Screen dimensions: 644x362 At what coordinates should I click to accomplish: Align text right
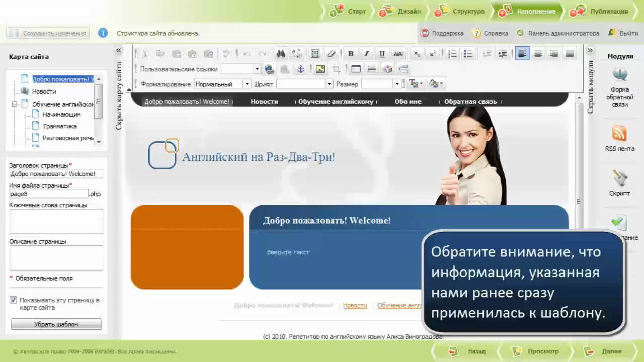[553, 54]
